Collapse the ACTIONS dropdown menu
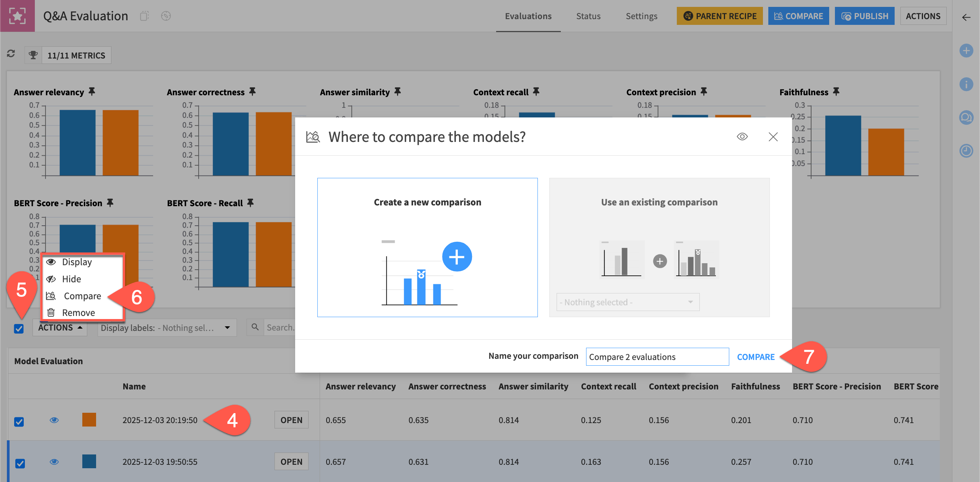This screenshot has height=482, width=980. coord(60,327)
